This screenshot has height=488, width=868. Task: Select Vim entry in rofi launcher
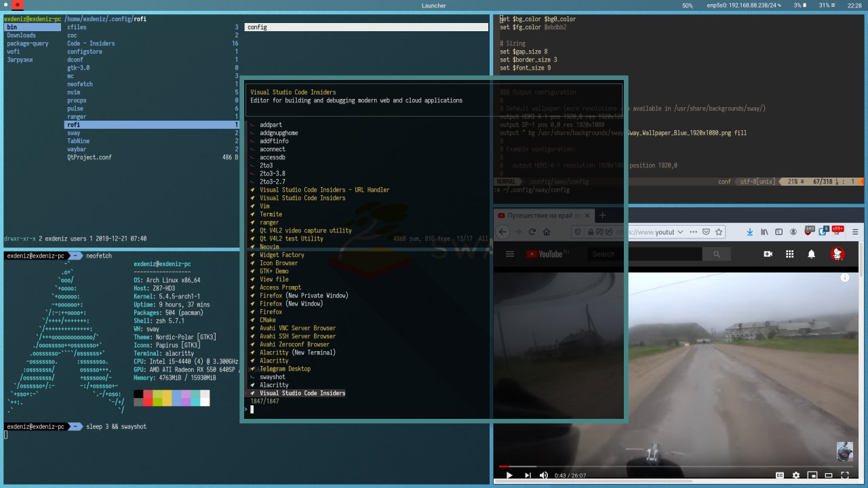point(264,206)
